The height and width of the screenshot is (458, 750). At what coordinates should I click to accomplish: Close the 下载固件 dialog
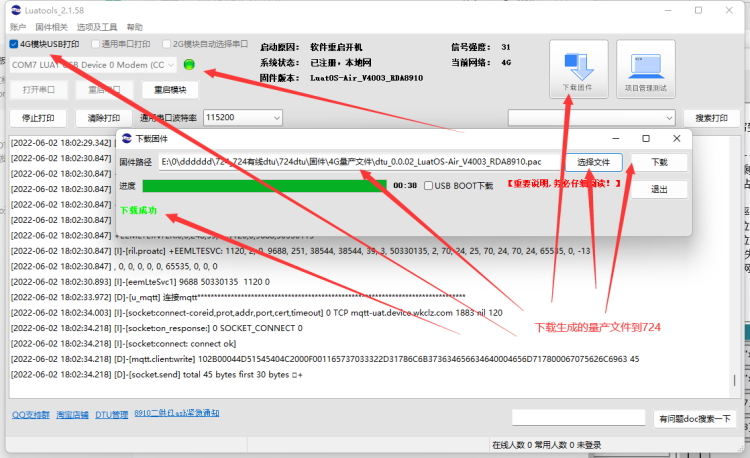[676, 139]
